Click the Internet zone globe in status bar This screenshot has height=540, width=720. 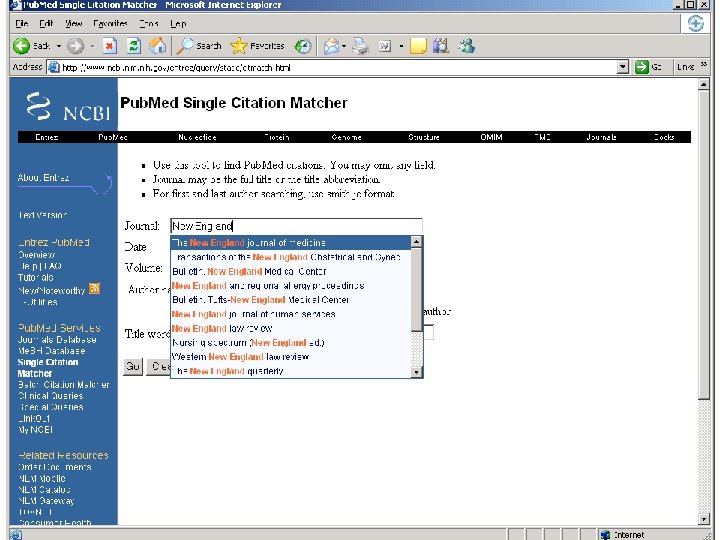605,534
